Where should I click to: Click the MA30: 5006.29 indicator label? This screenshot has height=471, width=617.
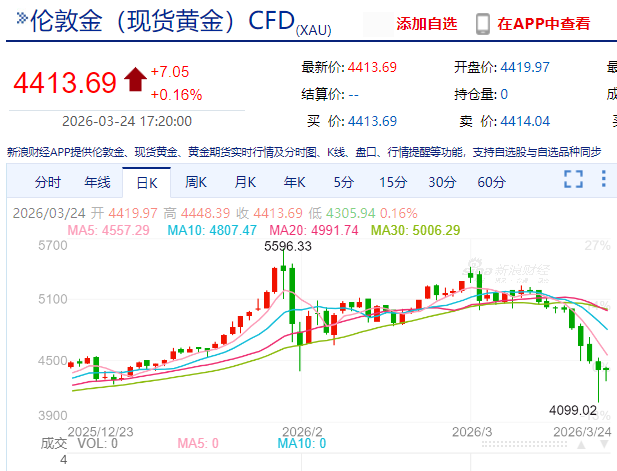[x=416, y=230]
